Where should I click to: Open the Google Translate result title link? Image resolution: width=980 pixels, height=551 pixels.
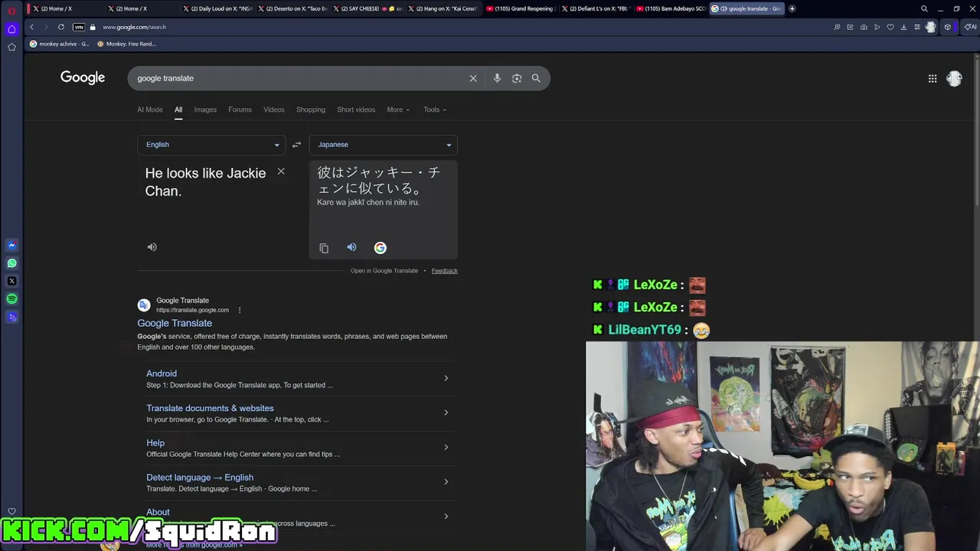point(175,323)
